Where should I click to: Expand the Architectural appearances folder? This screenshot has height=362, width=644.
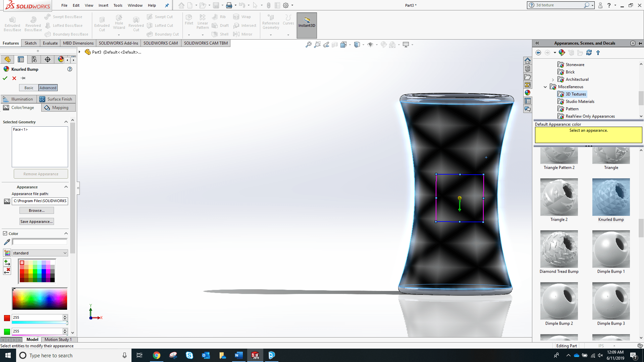click(x=553, y=79)
